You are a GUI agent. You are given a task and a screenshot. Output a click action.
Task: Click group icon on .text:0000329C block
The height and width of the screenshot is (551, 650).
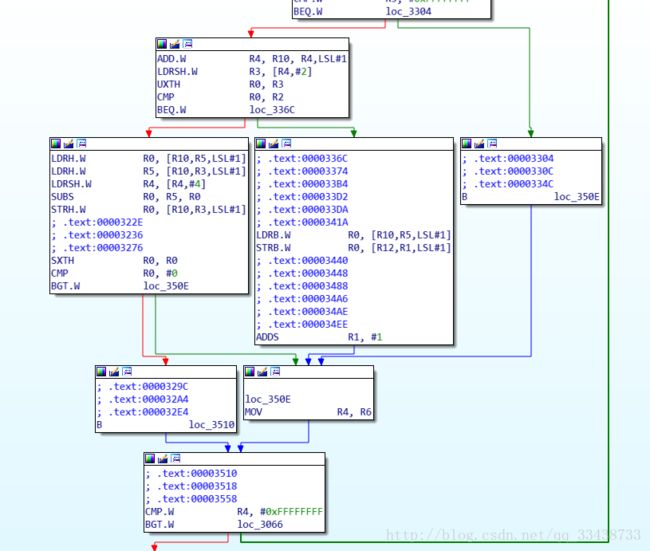click(x=126, y=371)
